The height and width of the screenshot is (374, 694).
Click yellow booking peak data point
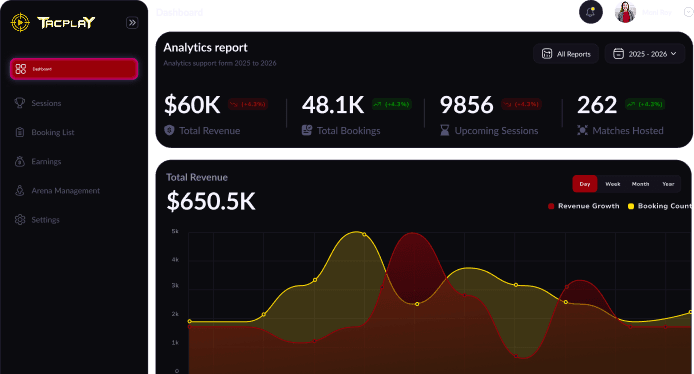(x=364, y=235)
